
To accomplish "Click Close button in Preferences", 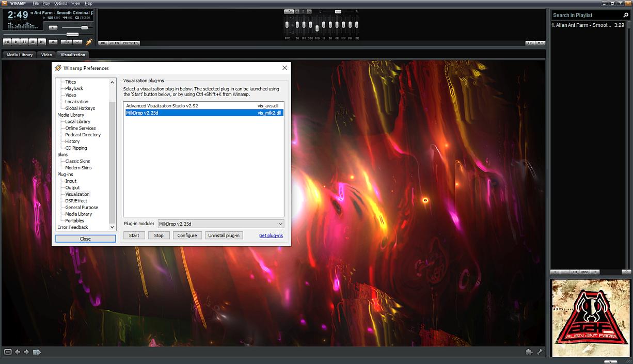I will coord(86,239).
